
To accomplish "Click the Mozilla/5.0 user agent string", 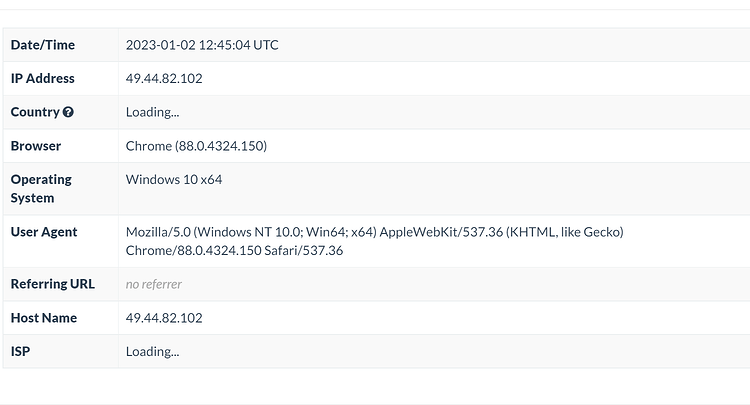I will click(375, 232).
